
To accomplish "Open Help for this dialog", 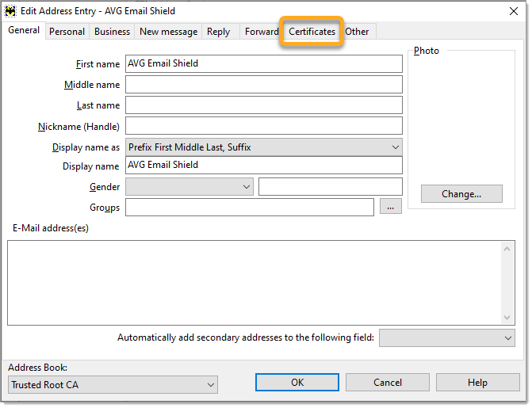I will coord(477,383).
